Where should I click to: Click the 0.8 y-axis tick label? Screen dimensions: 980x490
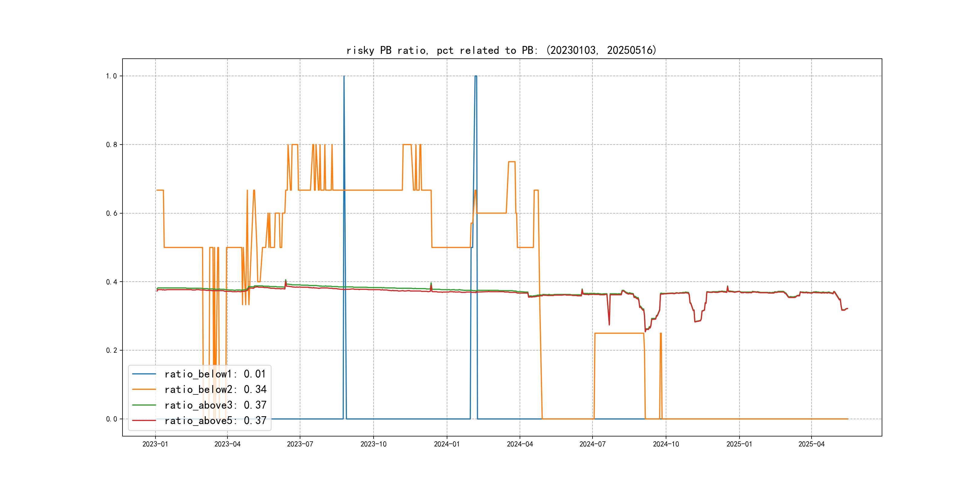112,145
